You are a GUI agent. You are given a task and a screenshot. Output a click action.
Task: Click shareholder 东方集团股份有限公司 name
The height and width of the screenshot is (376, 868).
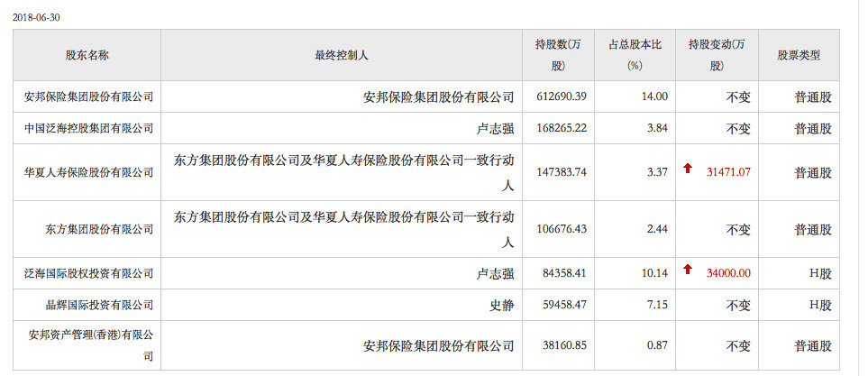(x=100, y=229)
